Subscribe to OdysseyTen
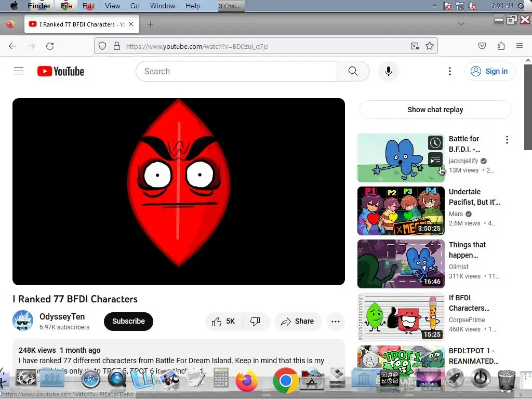Screen dimensions: 532x399 [129, 321]
